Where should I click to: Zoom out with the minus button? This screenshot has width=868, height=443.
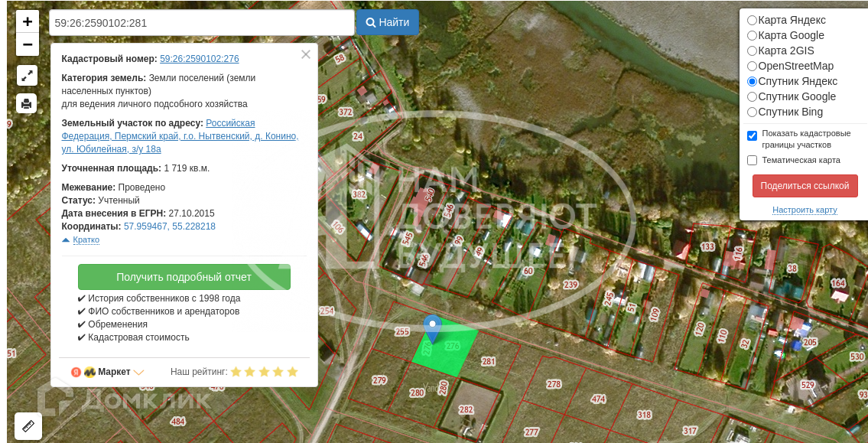click(x=27, y=44)
